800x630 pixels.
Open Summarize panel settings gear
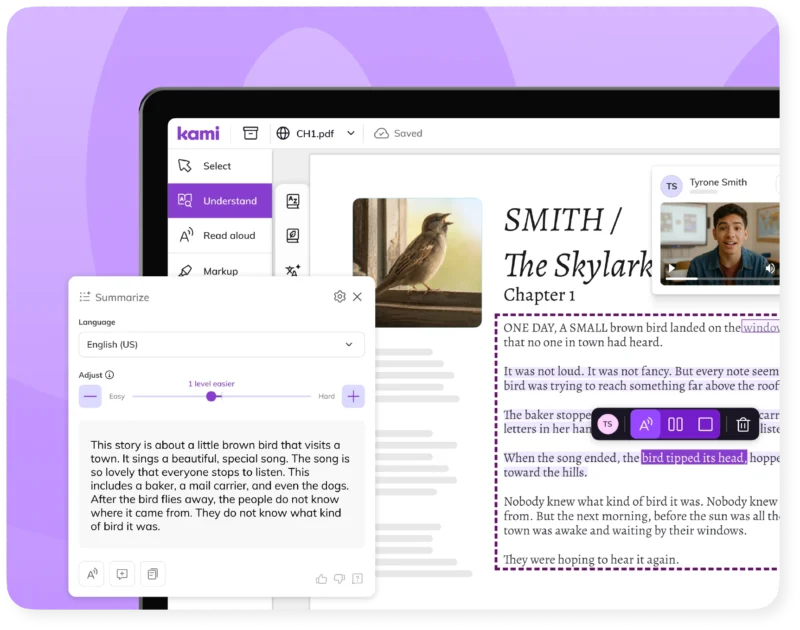(339, 296)
